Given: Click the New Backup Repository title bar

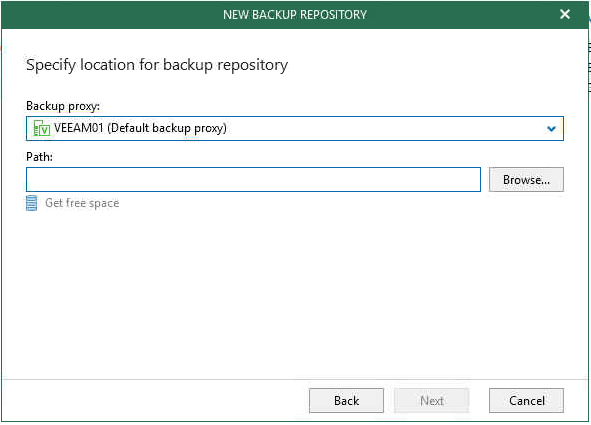Looking at the screenshot, I should tap(295, 15).
